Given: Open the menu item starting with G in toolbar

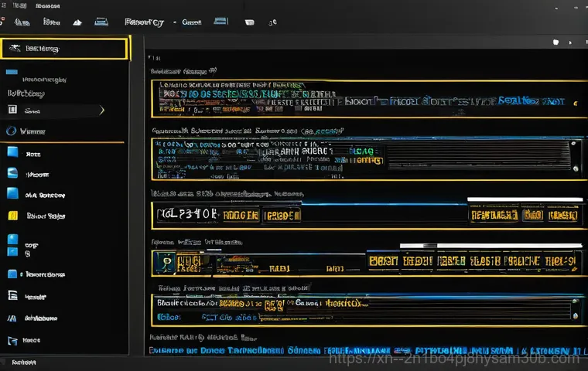Looking at the screenshot, I should pyautogui.click(x=191, y=23).
